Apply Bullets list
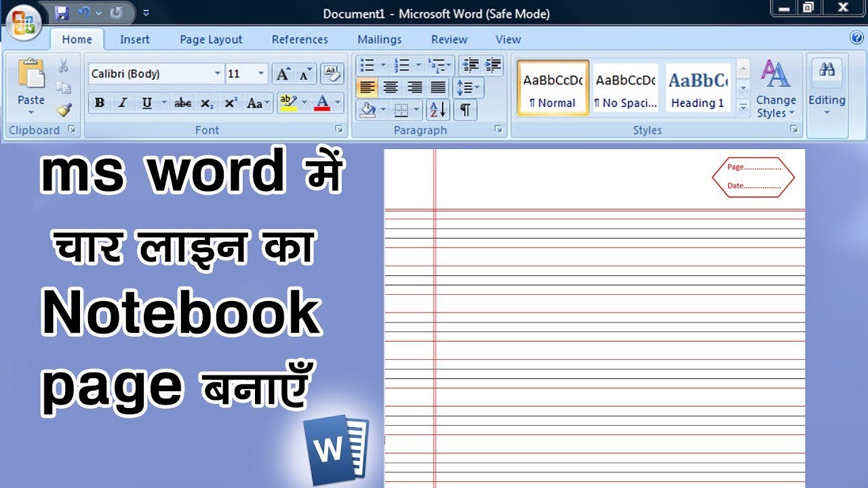Screen dimensions: 868x488 [367, 65]
